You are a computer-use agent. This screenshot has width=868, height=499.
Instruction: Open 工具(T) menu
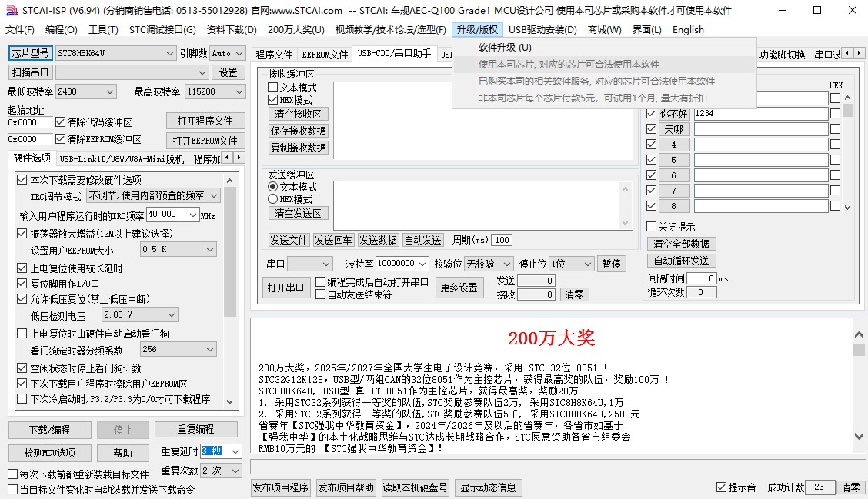pos(104,30)
